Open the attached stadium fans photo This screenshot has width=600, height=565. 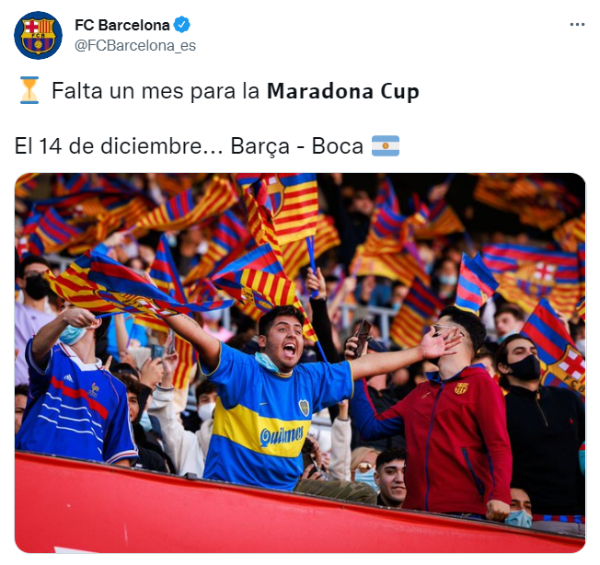[x=300, y=363]
